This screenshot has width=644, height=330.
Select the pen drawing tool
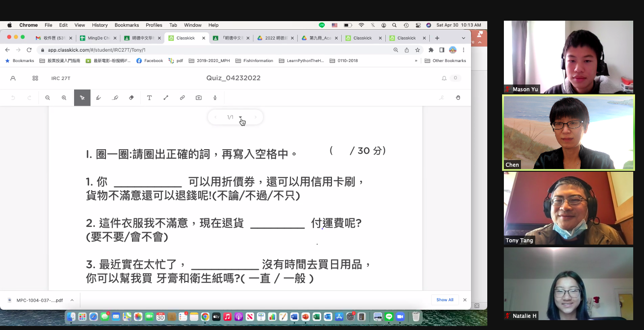(x=98, y=98)
